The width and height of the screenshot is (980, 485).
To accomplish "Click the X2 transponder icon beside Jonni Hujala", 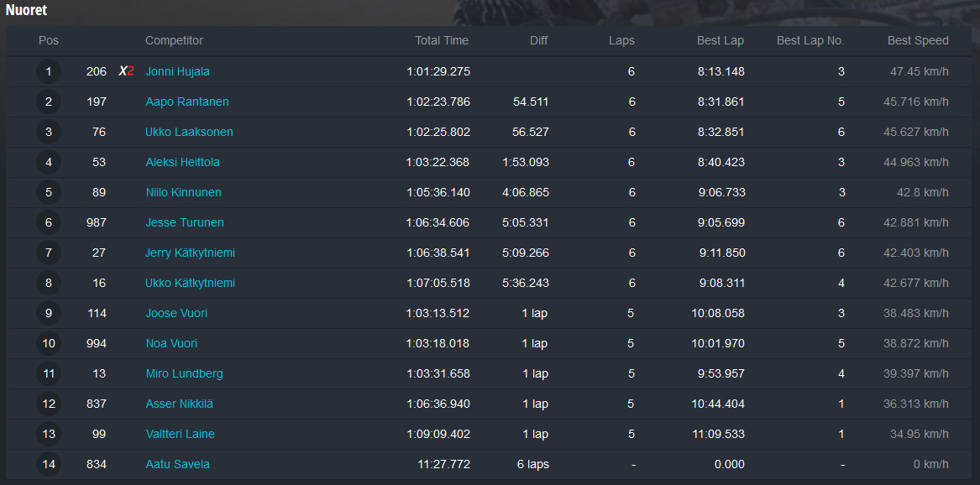I will click(126, 71).
